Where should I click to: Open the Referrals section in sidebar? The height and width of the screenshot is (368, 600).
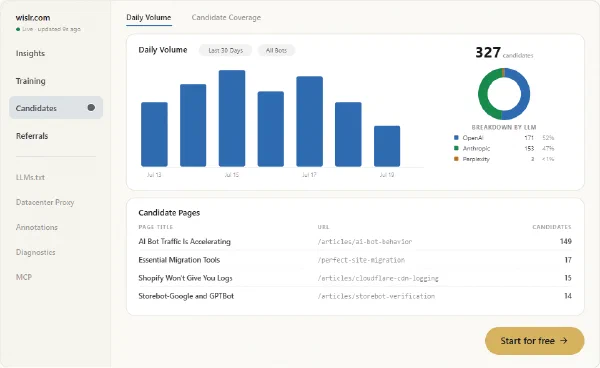click(32, 136)
